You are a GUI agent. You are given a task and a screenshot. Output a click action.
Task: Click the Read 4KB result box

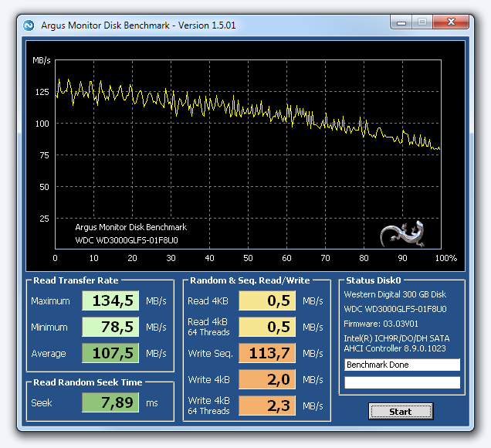[x=267, y=301]
